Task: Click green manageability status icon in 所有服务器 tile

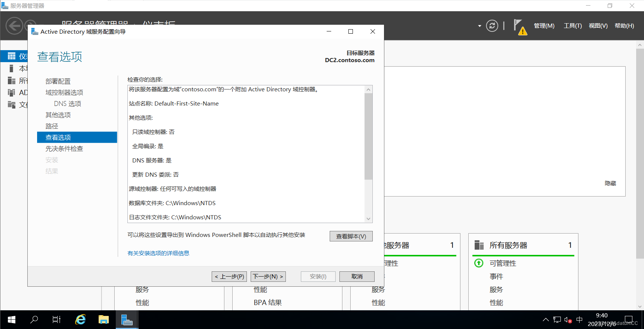Action: (479, 263)
